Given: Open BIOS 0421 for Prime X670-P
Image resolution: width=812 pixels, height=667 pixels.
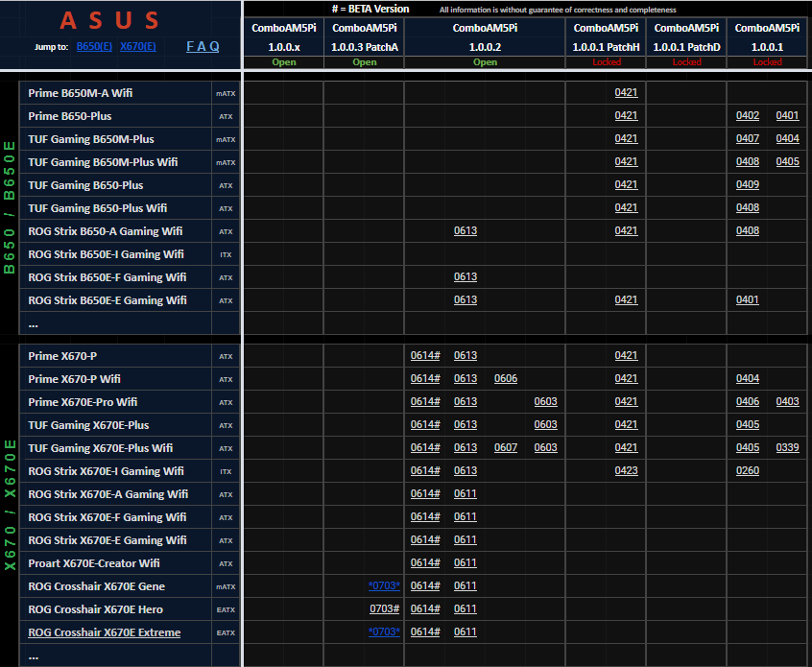Looking at the screenshot, I should (626, 356).
